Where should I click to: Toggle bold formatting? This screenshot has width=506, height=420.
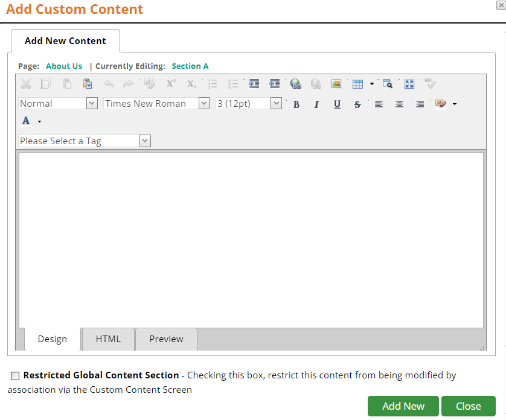click(x=296, y=104)
